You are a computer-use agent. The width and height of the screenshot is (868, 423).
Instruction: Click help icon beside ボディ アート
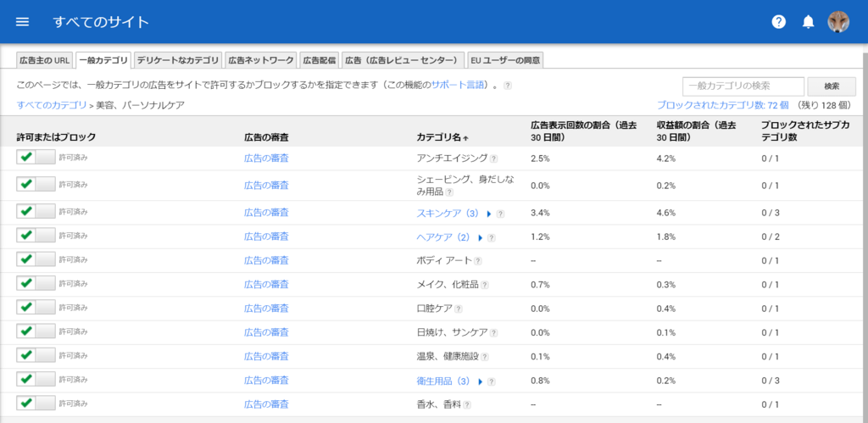tap(478, 261)
